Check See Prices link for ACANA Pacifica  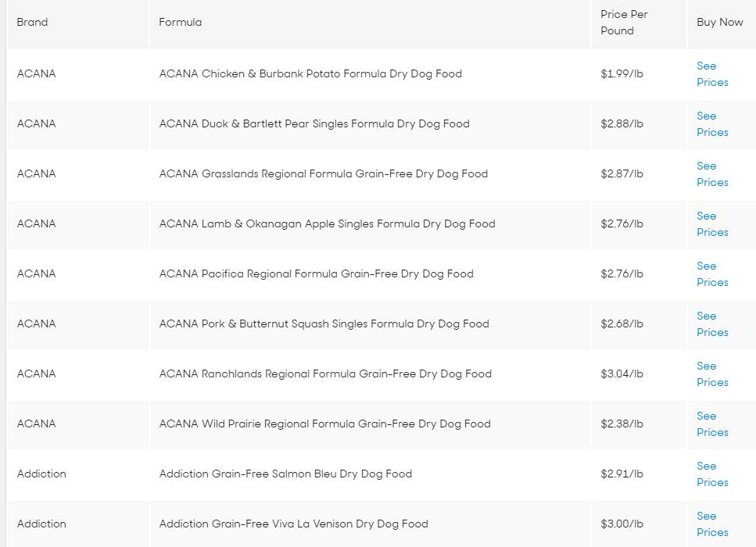(711, 274)
